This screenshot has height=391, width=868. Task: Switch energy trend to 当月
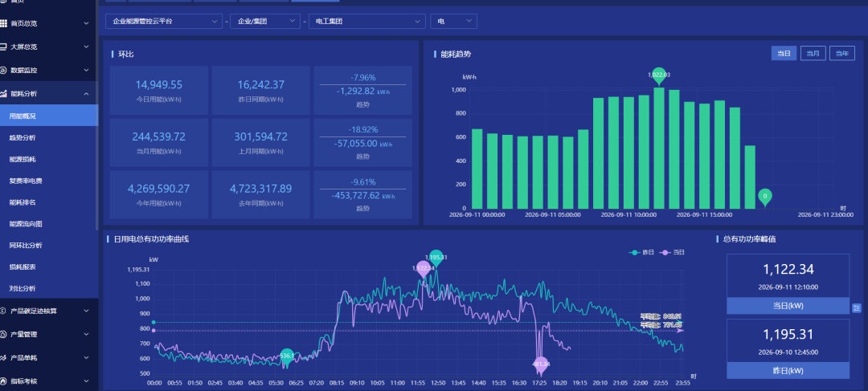coord(813,53)
